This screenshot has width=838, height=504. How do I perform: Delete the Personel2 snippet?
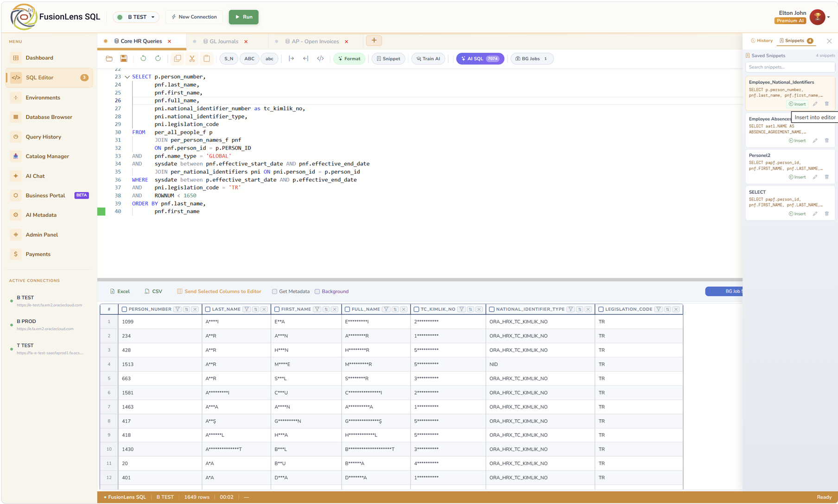tap(827, 177)
